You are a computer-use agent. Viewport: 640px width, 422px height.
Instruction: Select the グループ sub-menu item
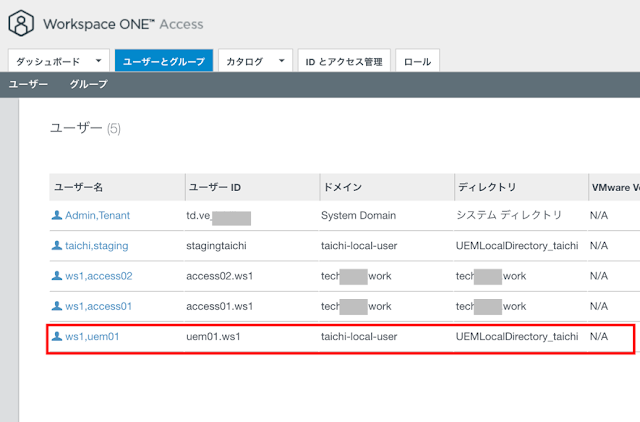89,84
